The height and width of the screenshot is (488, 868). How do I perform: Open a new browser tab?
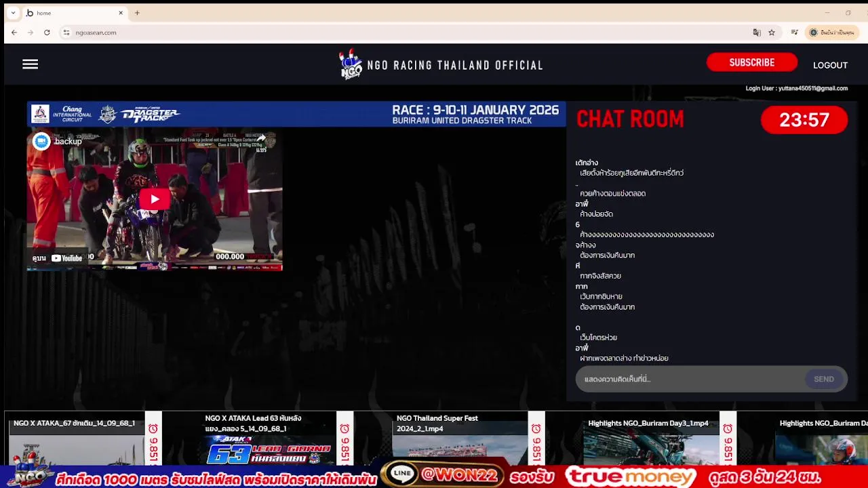coord(137,13)
